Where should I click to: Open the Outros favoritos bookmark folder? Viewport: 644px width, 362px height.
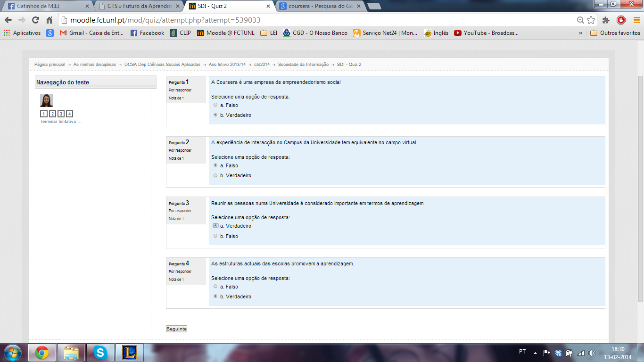(x=615, y=33)
